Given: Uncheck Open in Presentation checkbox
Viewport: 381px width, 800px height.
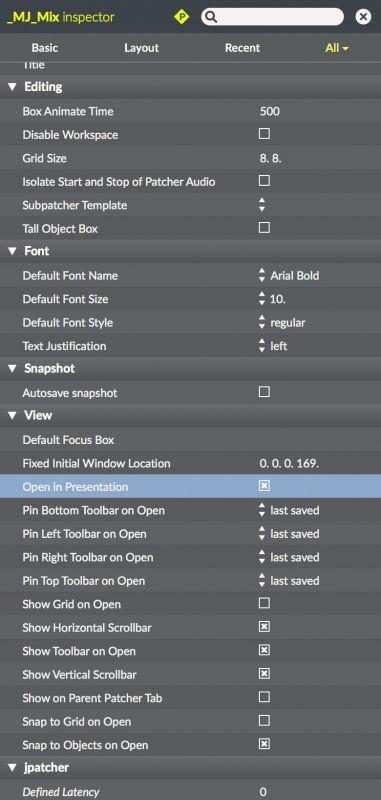Looking at the screenshot, I should click(x=264, y=486).
